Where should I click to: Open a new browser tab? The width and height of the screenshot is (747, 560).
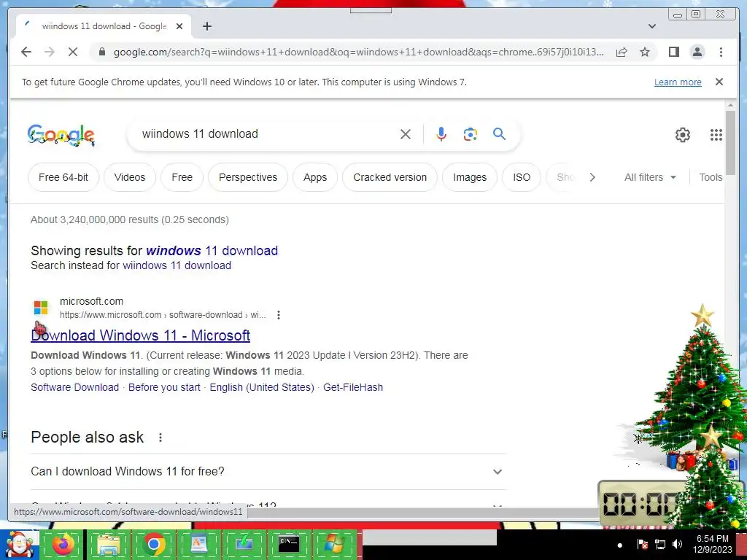(206, 26)
